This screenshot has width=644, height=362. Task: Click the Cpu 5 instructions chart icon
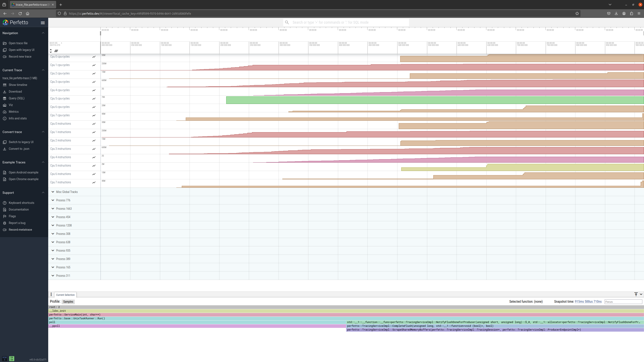pos(94,166)
